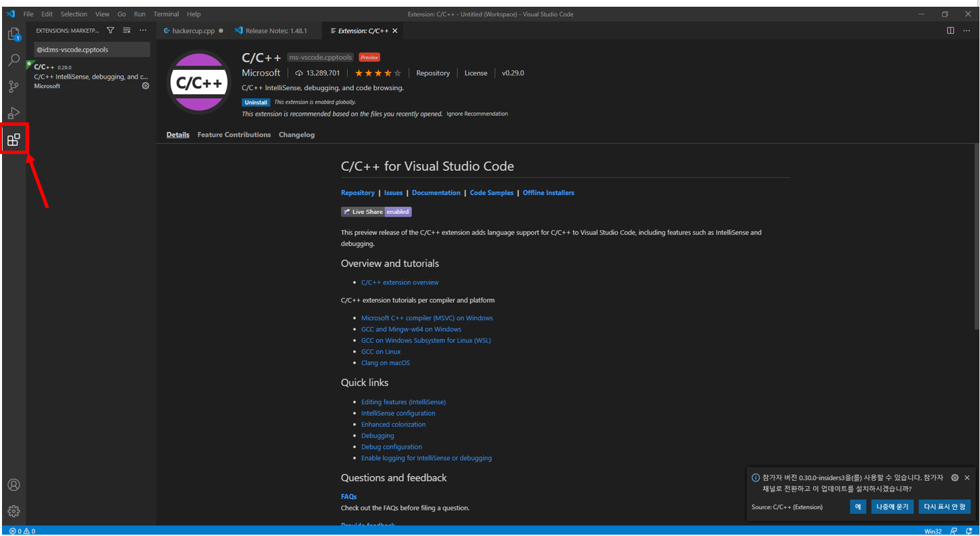The height and width of the screenshot is (536, 980).
Task: Select the Feature Contributions tab
Action: (234, 135)
